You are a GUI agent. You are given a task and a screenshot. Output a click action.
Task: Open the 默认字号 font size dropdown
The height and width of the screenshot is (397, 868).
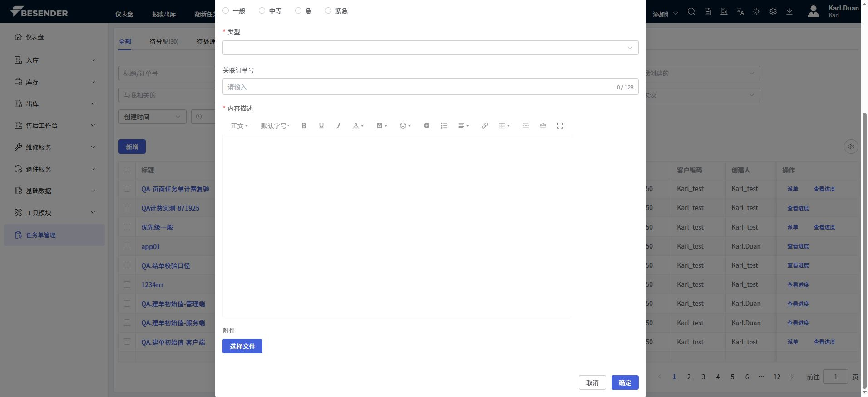(275, 126)
